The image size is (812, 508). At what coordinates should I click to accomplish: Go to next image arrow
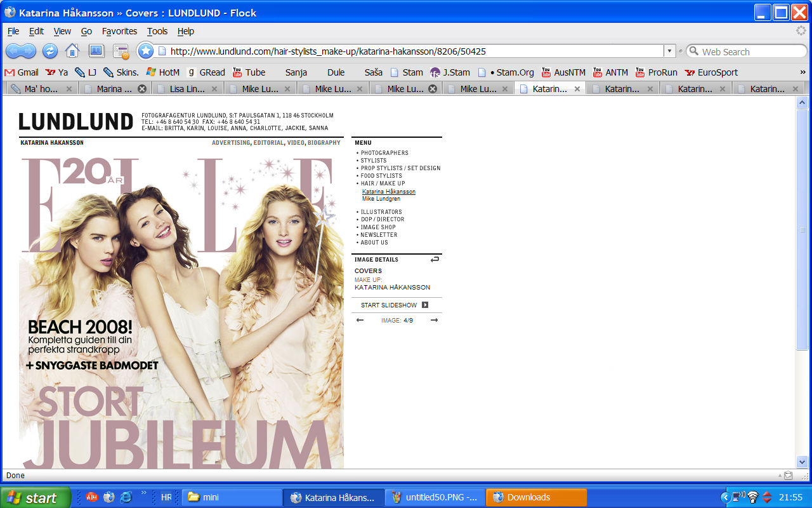(434, 320)
